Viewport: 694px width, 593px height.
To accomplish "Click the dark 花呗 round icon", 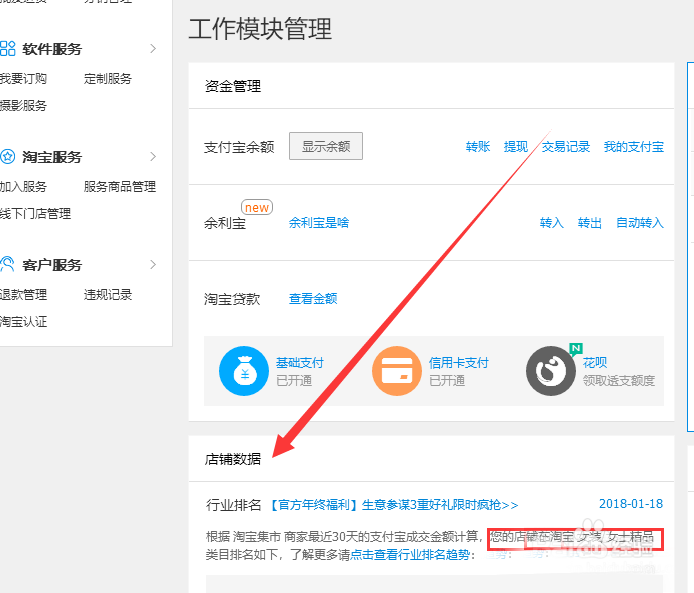I will 551,371.
